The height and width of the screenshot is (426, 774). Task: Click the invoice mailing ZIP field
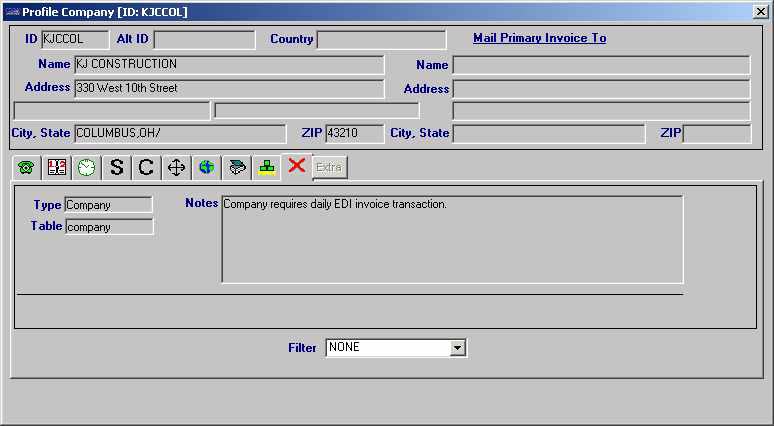click(717, 134)
